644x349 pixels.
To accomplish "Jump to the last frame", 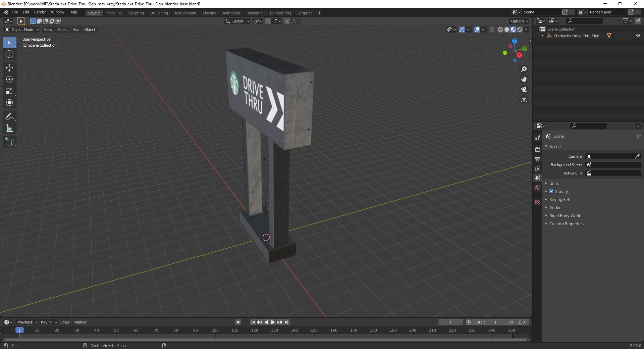I will click(286, 322).
